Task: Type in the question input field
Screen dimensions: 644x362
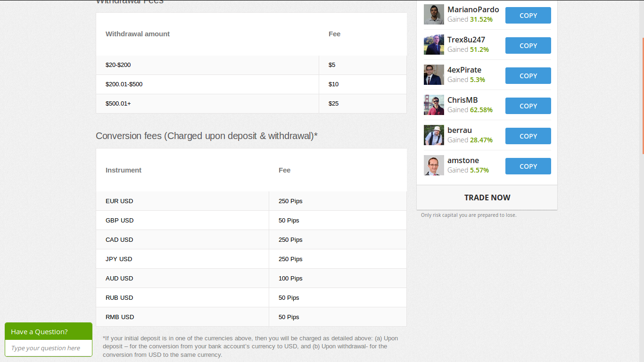Action: pyautogui.click(x=48, y=348)
